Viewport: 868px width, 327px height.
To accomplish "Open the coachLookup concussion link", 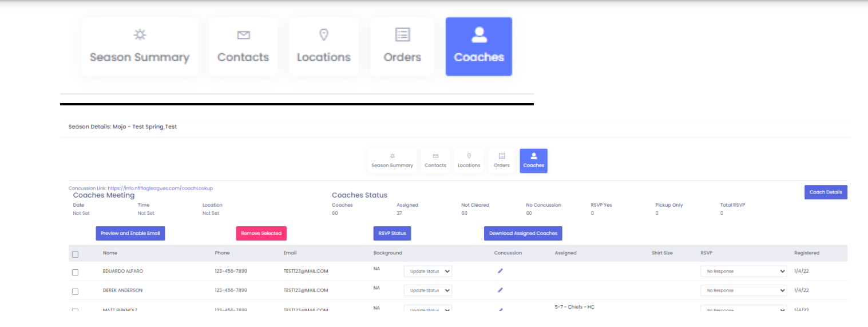I will click(x=160, y=188).
